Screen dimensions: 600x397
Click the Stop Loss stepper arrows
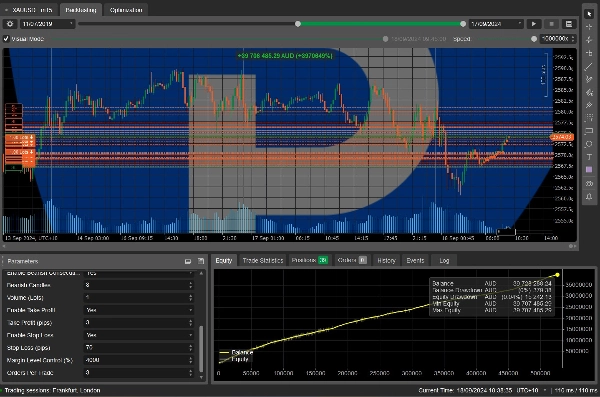(191, 348)
